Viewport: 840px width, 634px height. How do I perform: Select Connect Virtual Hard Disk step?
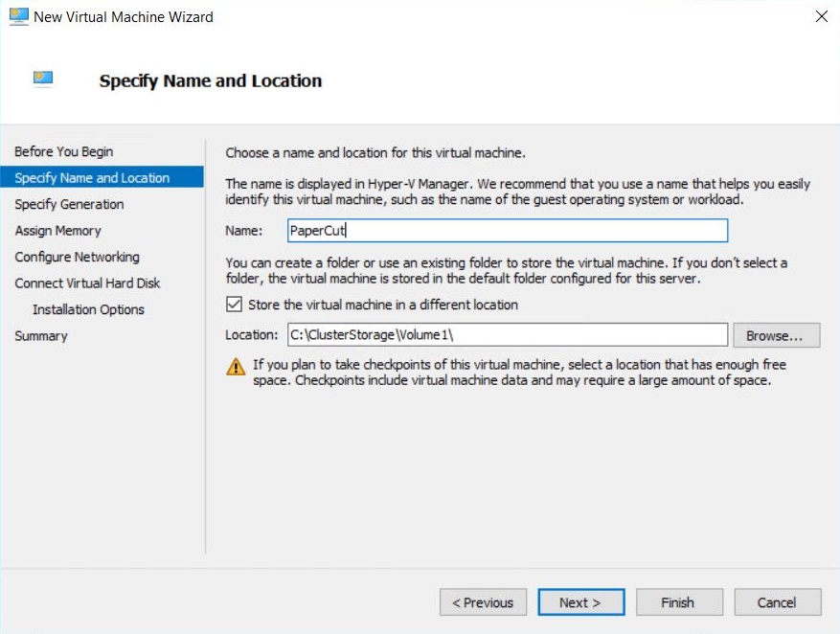coord(87,283)
